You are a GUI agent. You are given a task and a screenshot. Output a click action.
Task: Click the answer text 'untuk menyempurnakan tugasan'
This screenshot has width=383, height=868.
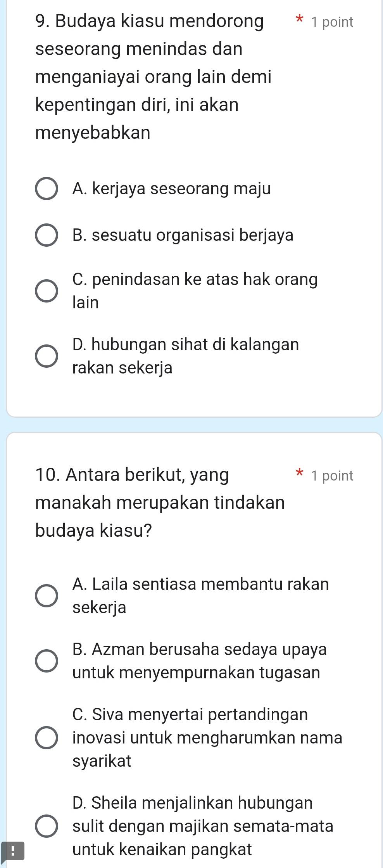196,673
